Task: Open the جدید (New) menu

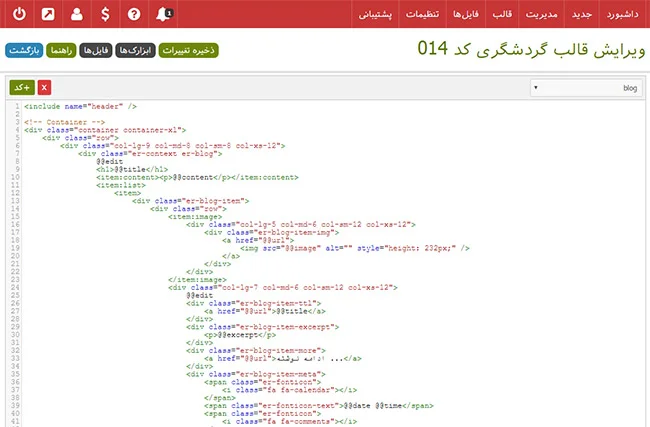Action: click(581, 14)
